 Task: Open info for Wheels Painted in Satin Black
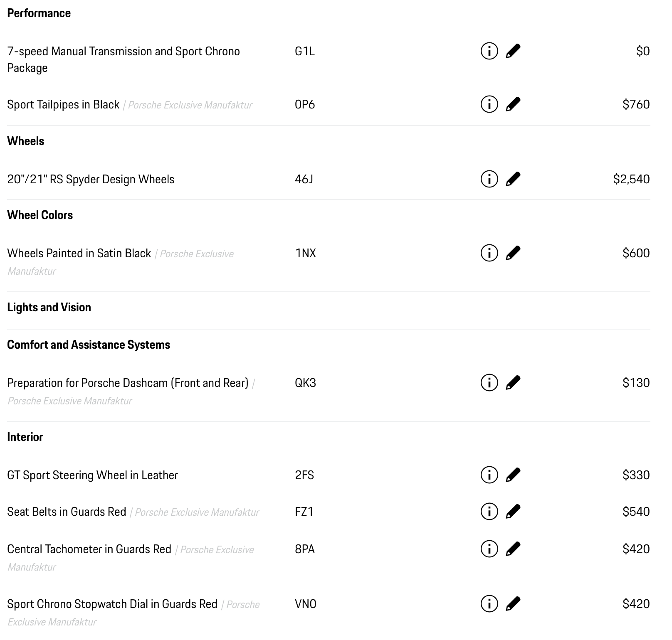pyautogui.click(x=489, y=253)
